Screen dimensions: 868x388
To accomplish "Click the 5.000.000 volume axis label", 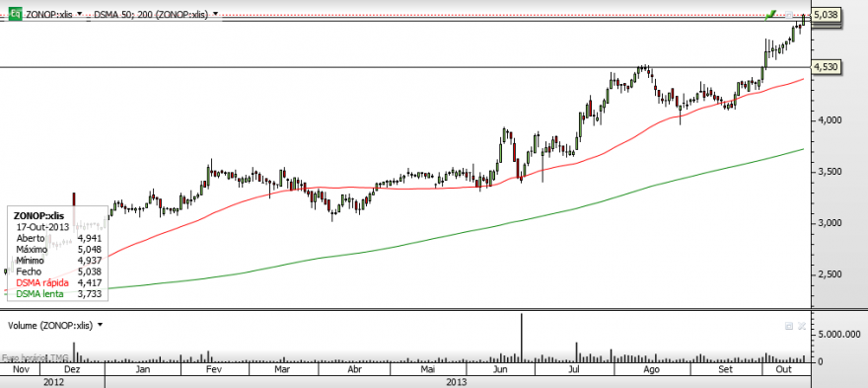I will click(839, 335).
